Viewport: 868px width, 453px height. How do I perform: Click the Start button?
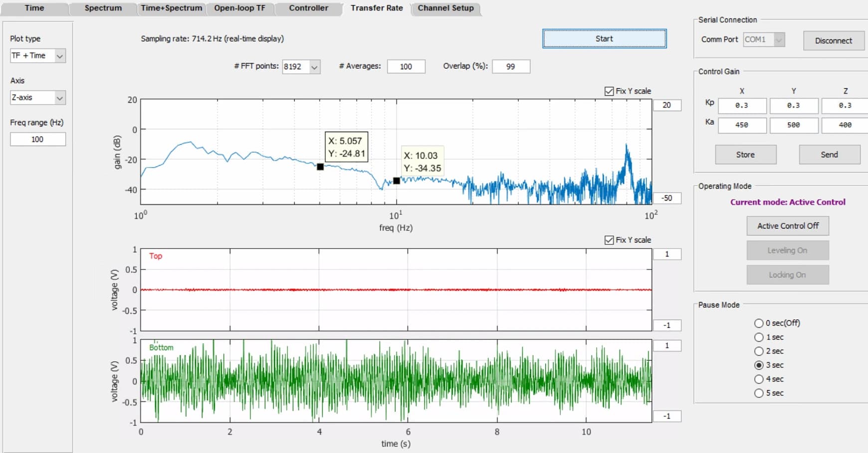(x=604, y=38)
